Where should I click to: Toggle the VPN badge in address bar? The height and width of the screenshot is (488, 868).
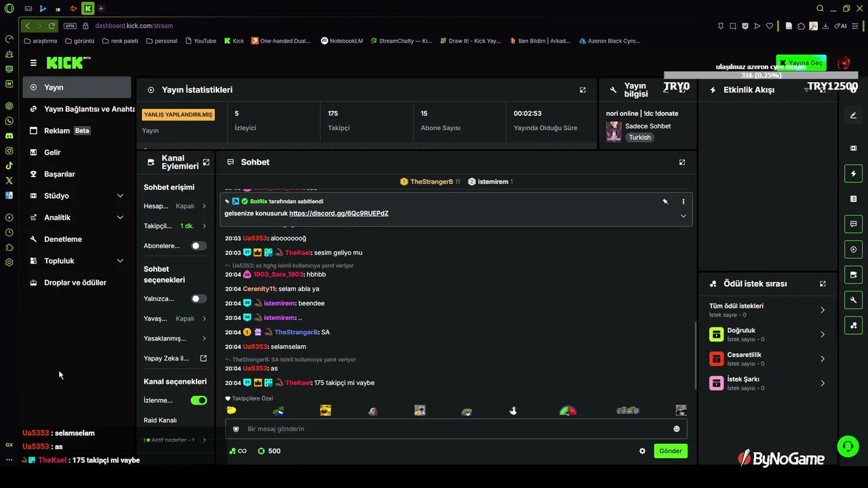70,26
